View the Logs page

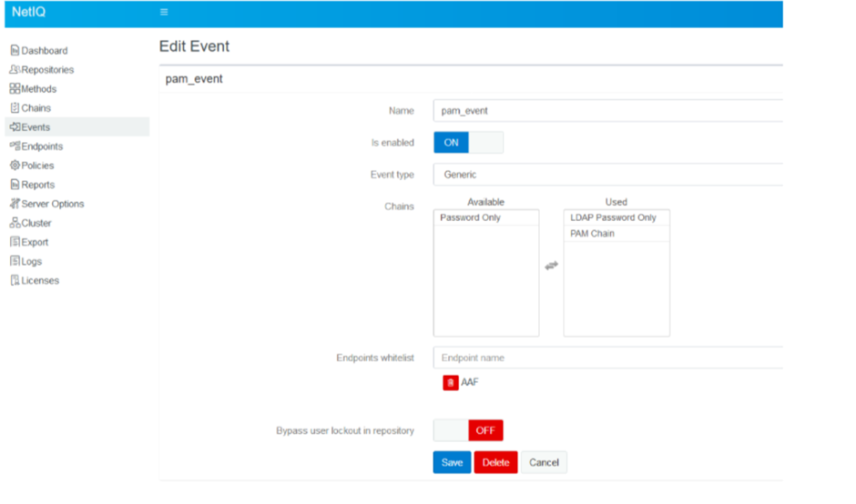pyautogui.click(x=32, y=261)
